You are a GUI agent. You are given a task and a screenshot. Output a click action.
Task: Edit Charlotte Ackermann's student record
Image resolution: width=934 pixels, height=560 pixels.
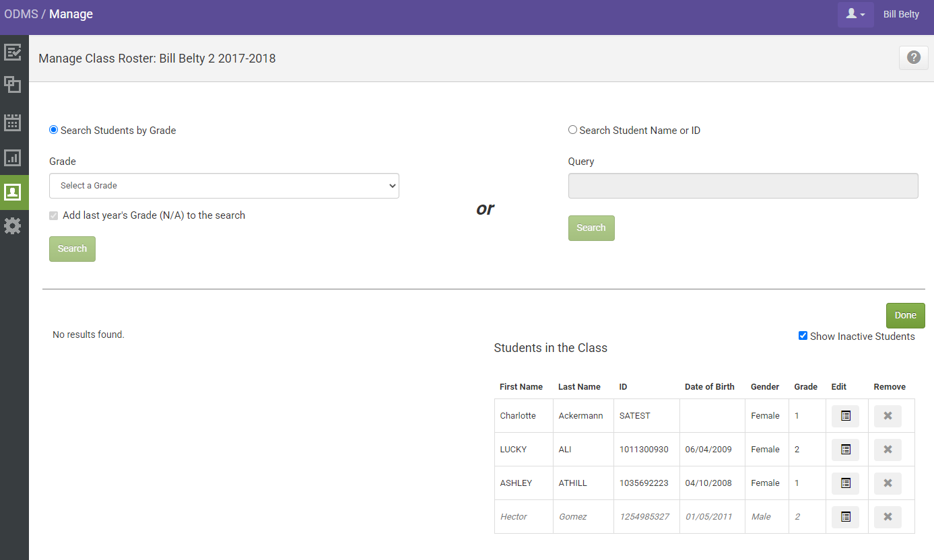[x=846, y=416]
